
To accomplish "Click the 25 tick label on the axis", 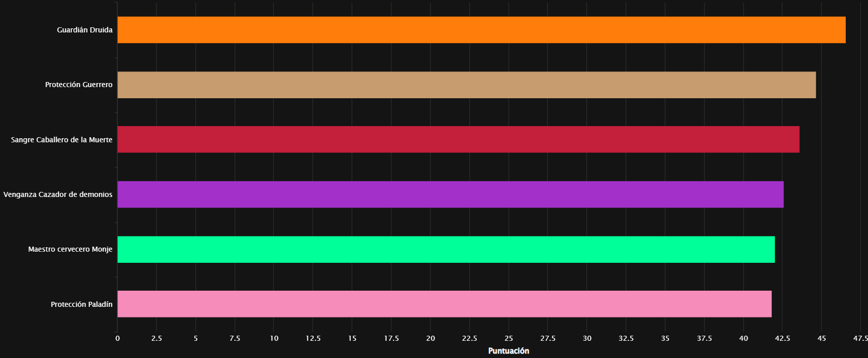I will point(509,338).
